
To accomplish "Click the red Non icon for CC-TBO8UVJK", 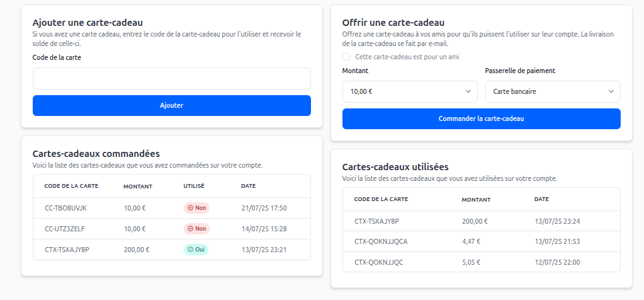I will pos(191,208).
